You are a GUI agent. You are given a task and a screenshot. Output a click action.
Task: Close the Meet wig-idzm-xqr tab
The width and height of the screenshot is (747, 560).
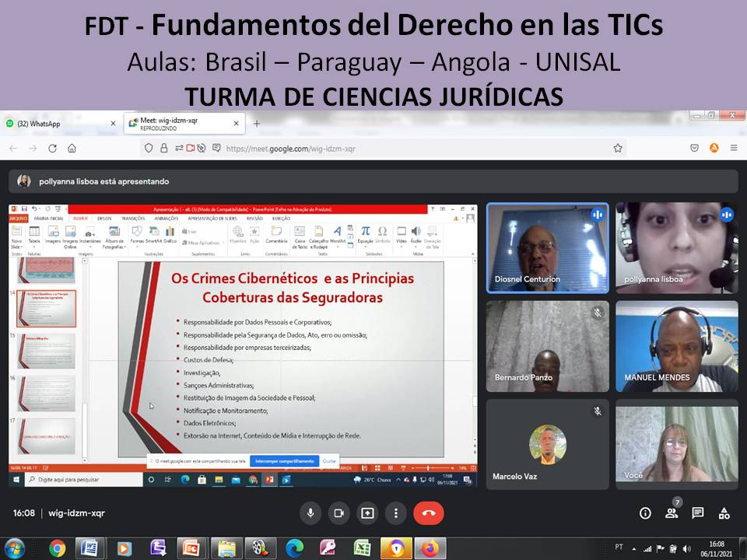click(236, 124)
